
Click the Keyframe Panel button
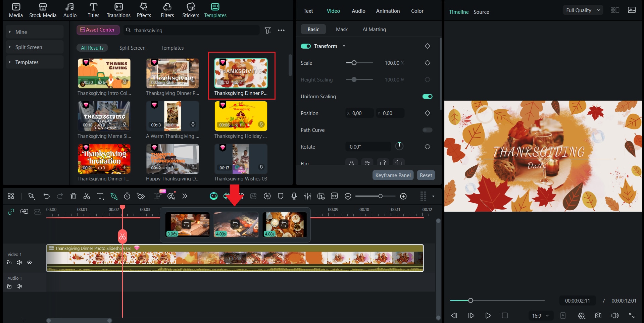(393, 175)
